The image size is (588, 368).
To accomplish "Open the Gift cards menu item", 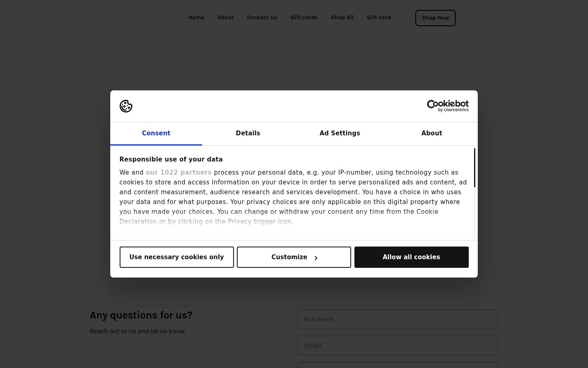I will pyautogui.click(x=304, y=18).
